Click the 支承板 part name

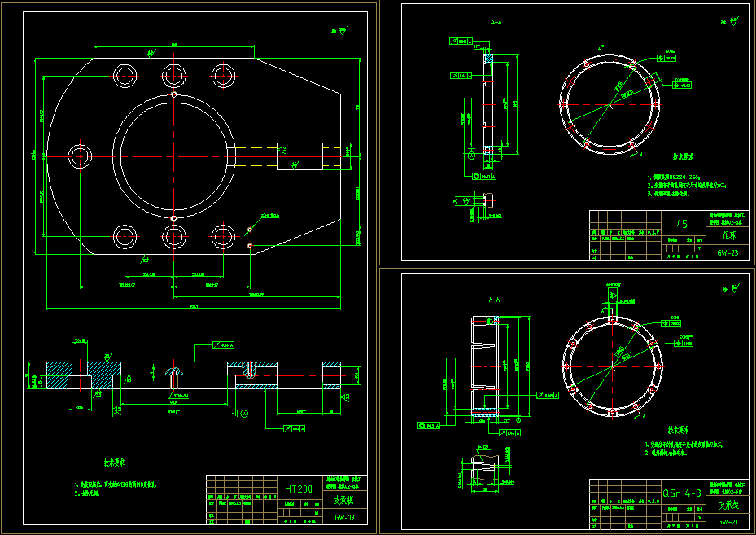pos(343,500)
